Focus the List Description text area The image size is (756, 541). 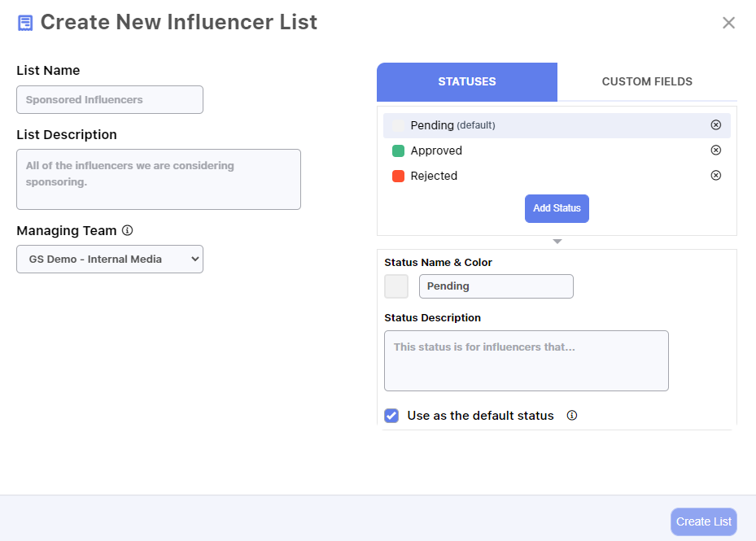(x=159, y=179)
